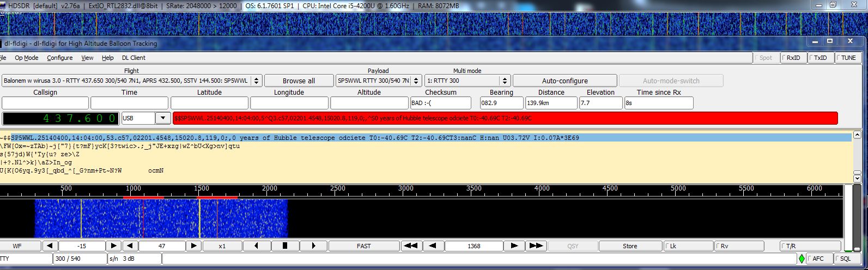Viewport: 868px width, 270px height.
Task: Open the Payload dropdown SP5WWL RTTY
Action: pos(378,81)
